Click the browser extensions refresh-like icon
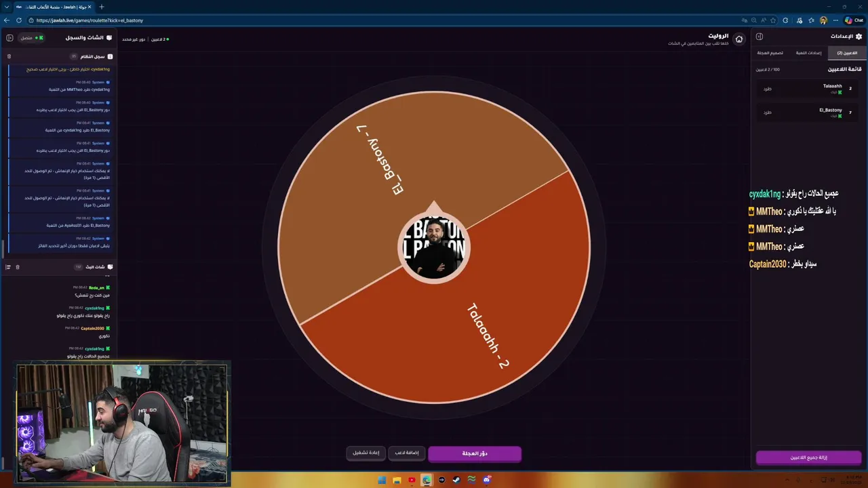 pyautogui.click(x=786, y=20)
